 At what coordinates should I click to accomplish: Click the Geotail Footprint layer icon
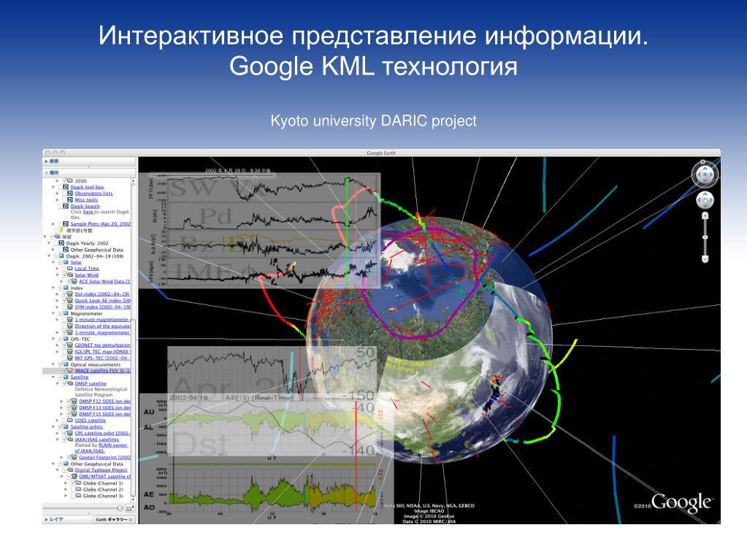(x=74, y=457)
